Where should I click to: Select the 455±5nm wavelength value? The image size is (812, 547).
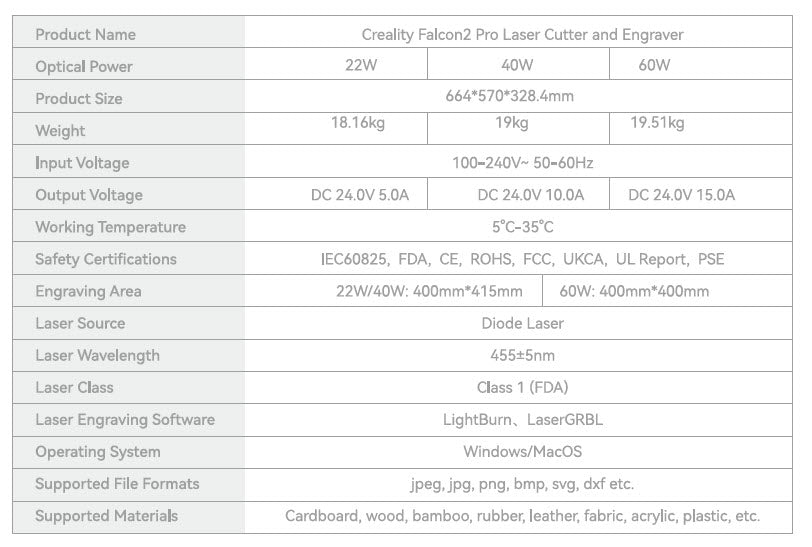tap(522, 355)
